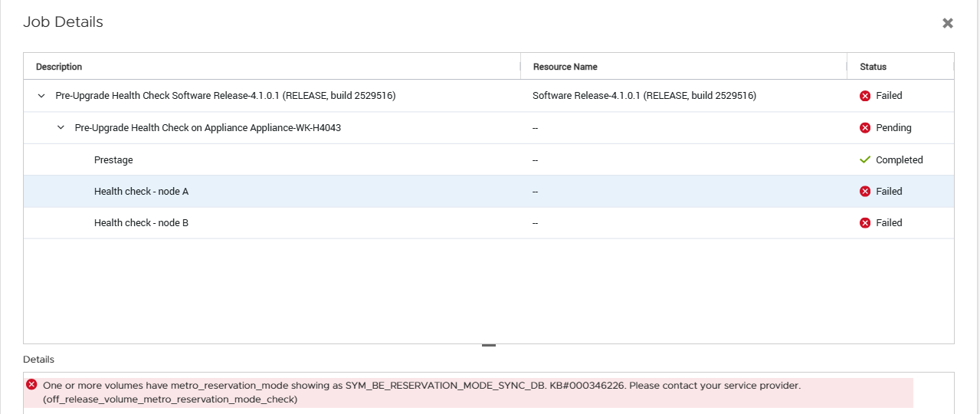Click the Details section label
Viewport: 980px width, 414px height.
pyautogui.click(x=38, y=360)
